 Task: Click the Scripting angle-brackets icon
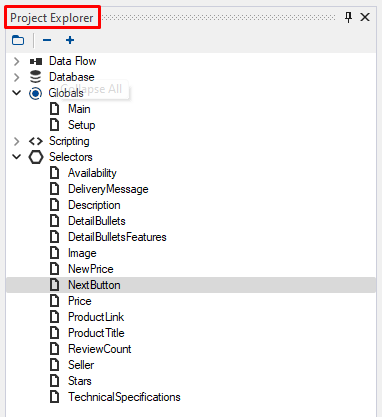36,141
